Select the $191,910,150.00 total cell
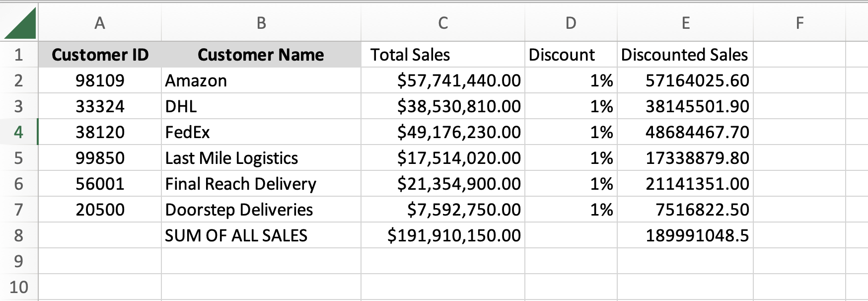Image resolution: width=868 pixels, height=301 pixels. (443, 235)
